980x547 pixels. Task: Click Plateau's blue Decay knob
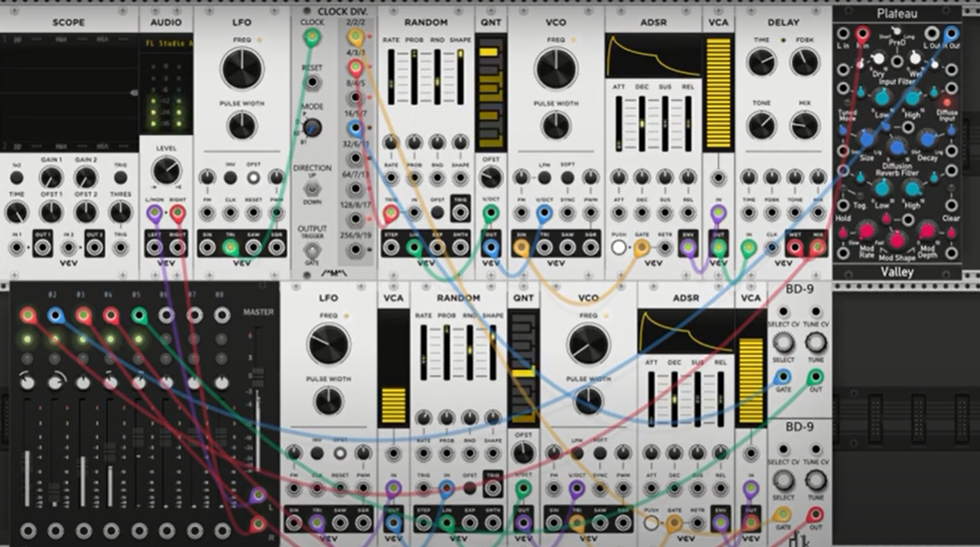coord(927,140)
